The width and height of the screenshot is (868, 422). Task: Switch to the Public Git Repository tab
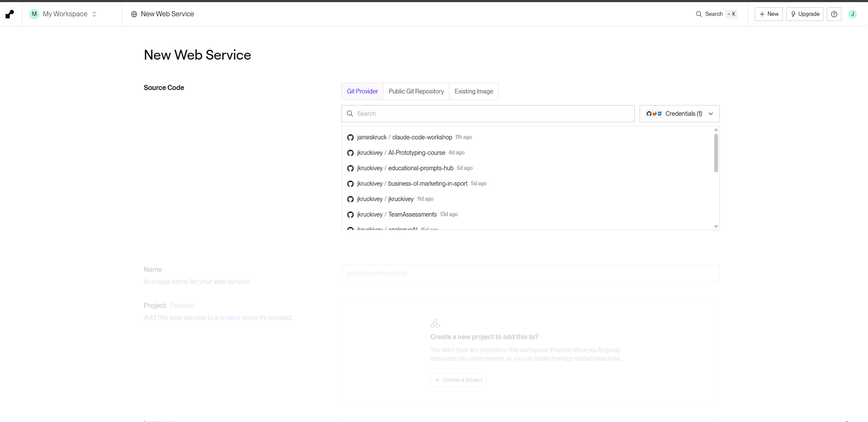416,91
